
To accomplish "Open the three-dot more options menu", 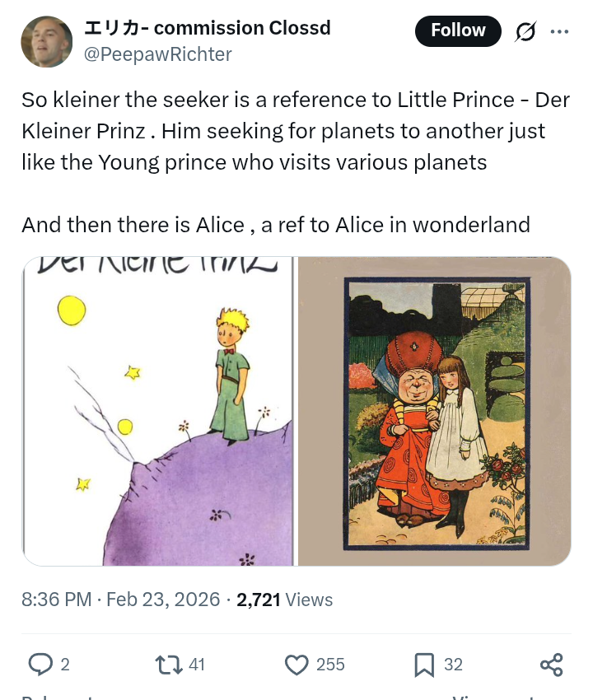I will [x=559, y=31].
